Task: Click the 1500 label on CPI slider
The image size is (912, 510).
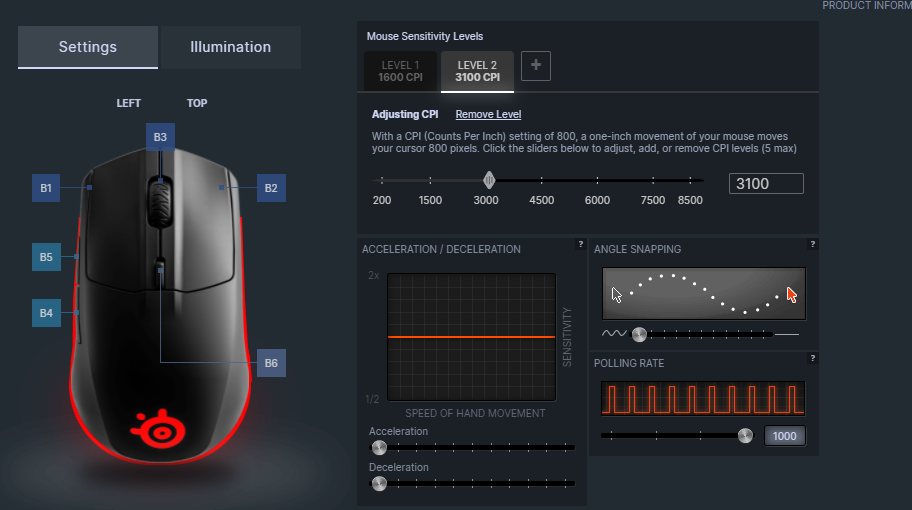Action: point(430,200)
